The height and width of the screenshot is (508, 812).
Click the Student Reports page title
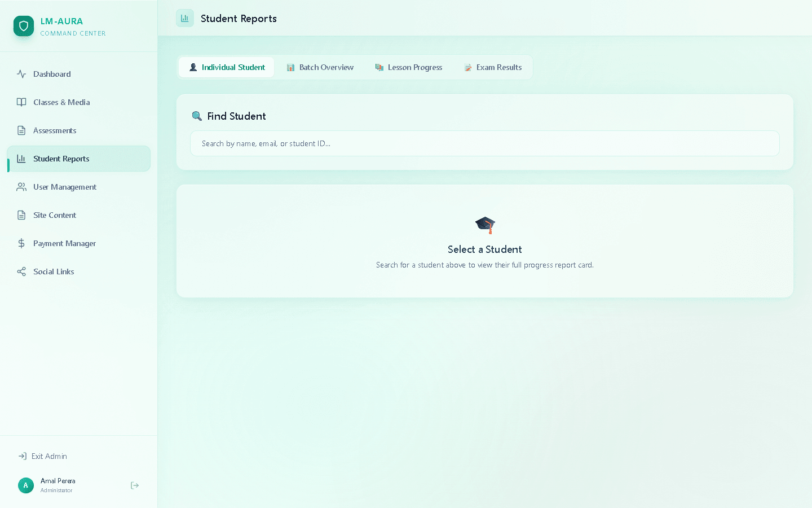[239, 19]
